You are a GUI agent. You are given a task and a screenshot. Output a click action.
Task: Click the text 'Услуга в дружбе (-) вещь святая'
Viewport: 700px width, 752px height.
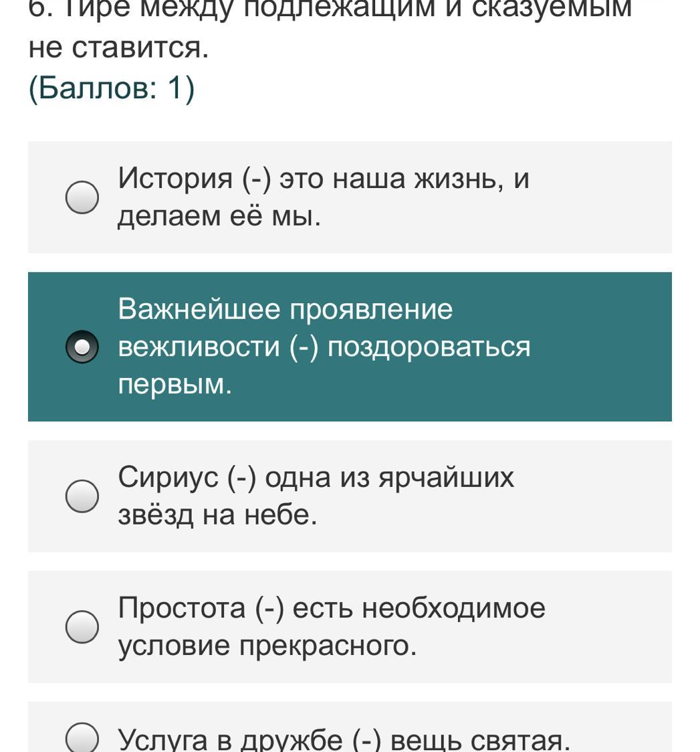point(344,739)
